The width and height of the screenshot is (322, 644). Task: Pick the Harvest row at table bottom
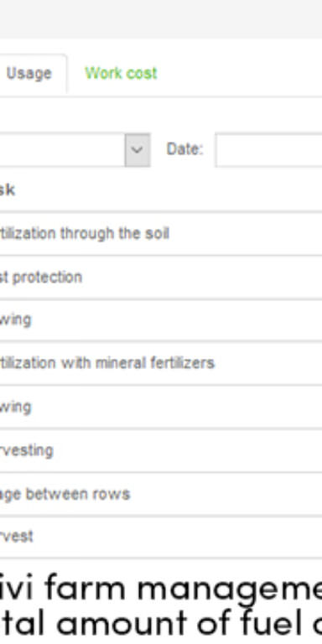tap(161, 537)
